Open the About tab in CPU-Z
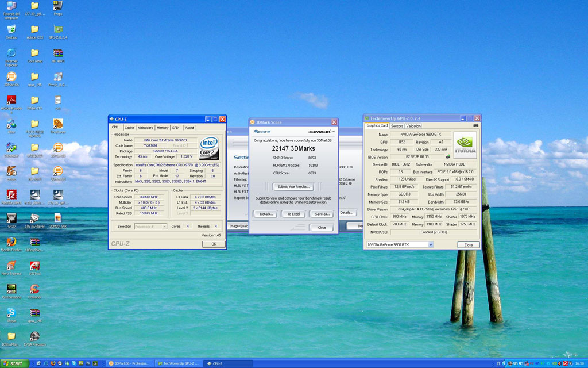This screenshot has width=588, height=368. pos(189,128)
